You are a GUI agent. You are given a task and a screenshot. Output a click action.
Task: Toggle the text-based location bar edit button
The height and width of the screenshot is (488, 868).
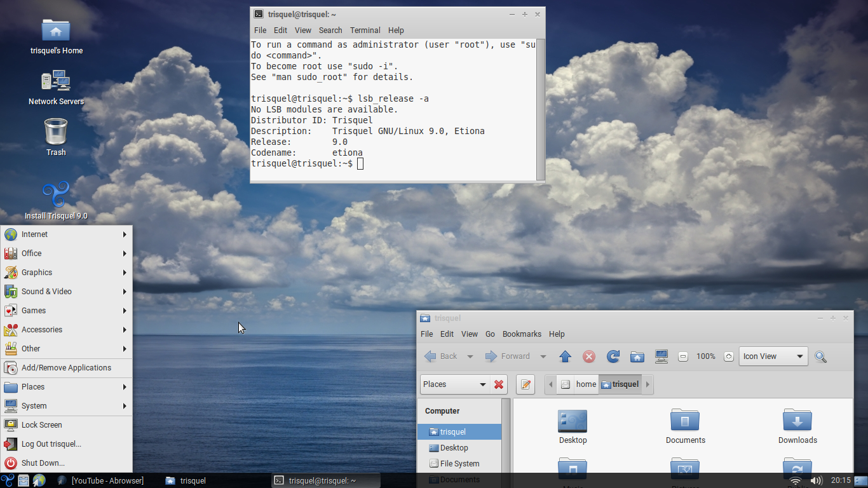pos(525,384)
